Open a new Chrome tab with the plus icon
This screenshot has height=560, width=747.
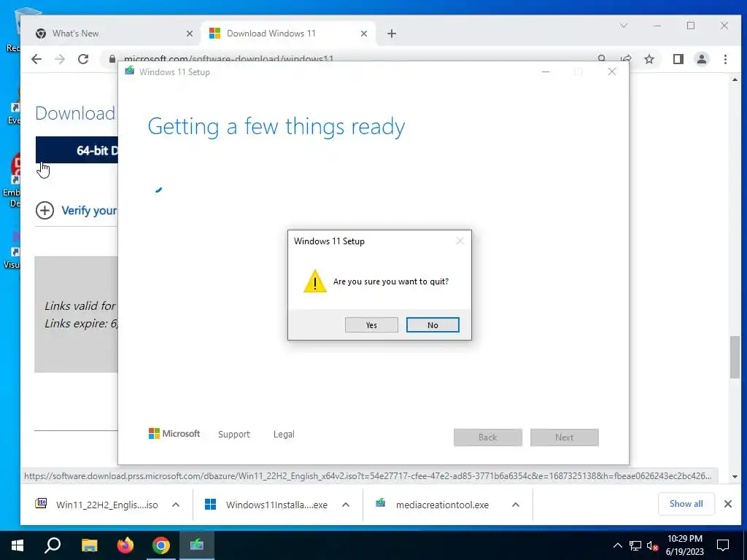pyautogui.click(x=392, y=34)
